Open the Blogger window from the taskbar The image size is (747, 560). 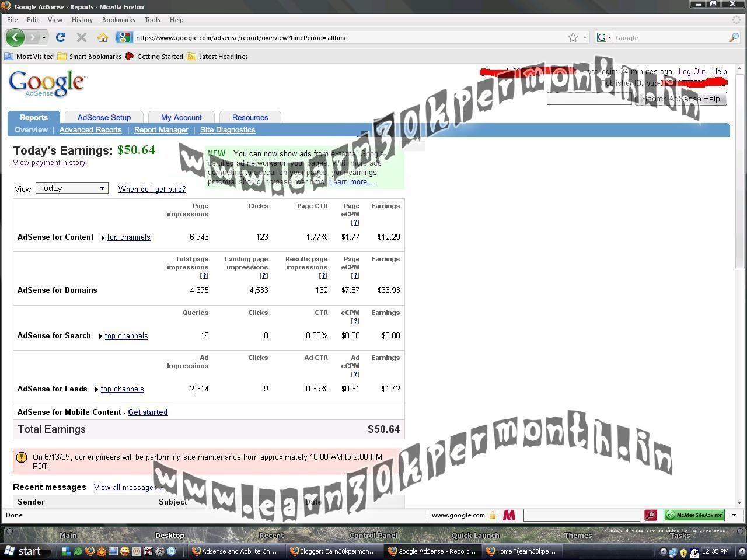[334, 551]
